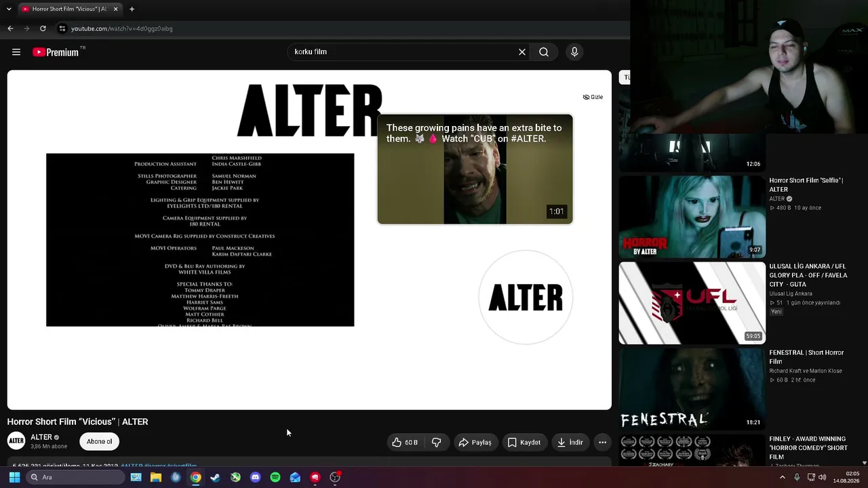
Task: Open the mail app in taskbar
Action: click(295, 477)
